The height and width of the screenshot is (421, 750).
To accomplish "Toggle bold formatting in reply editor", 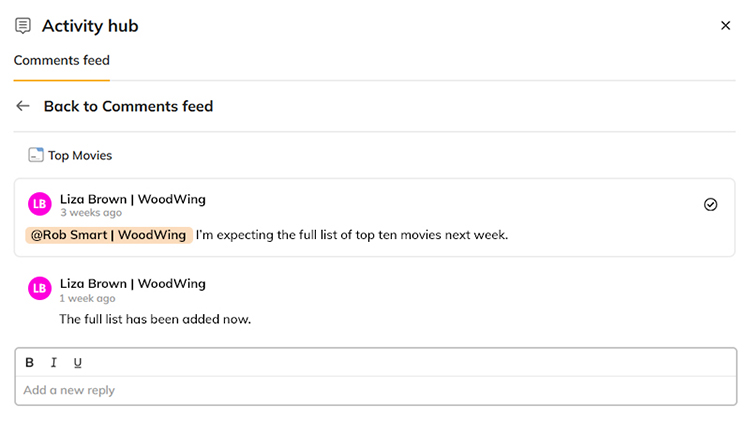I will (x=30, y=362).
